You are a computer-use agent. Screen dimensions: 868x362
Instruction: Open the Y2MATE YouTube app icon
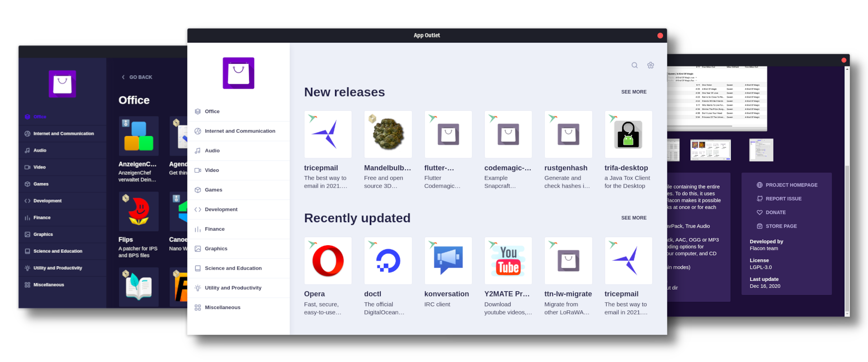pos(508,261)
